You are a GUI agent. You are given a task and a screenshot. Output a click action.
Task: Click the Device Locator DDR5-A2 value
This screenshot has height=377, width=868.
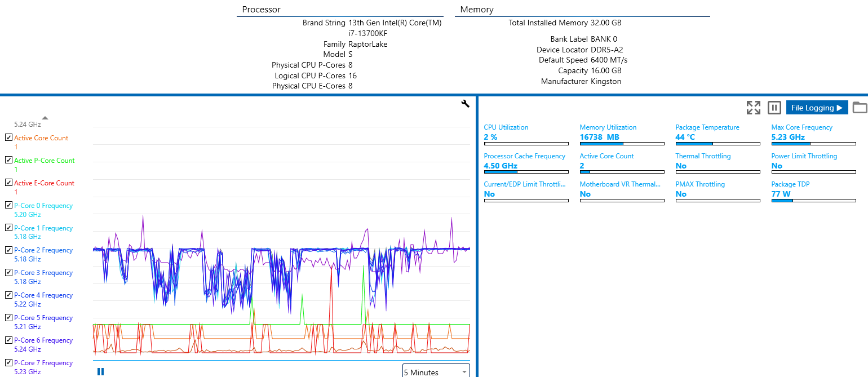tap(607, 50)
